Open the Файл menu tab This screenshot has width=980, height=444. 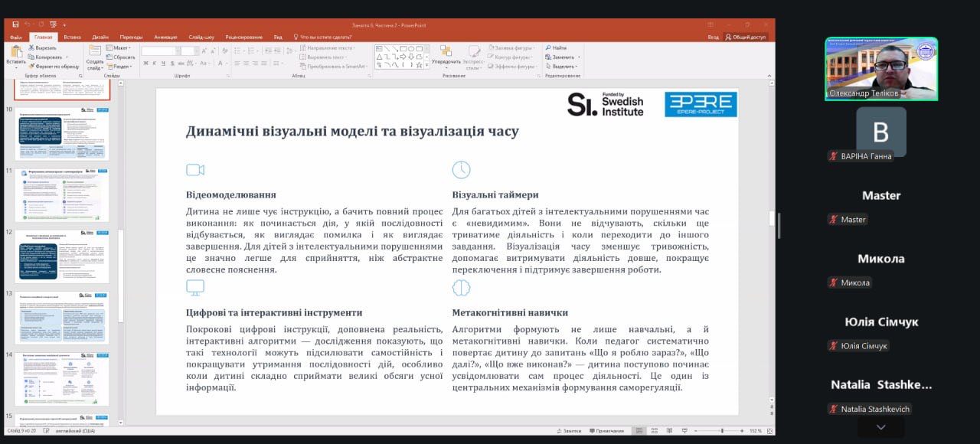pos(16,37)
